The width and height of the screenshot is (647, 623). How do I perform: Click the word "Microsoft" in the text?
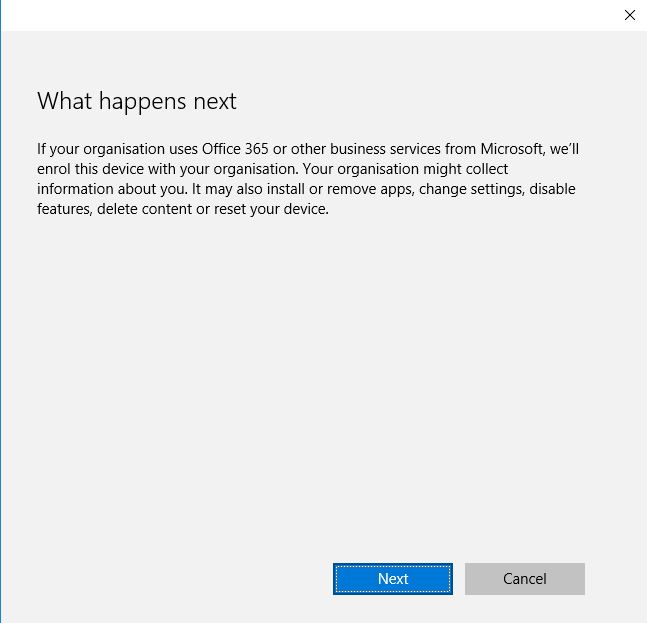click(506, 149)
